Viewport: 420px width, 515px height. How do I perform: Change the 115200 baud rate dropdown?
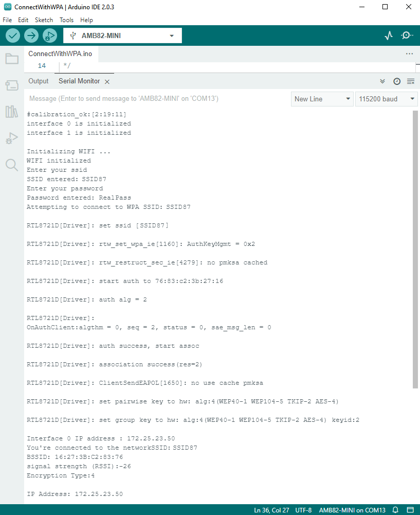[x=387, y=99]
